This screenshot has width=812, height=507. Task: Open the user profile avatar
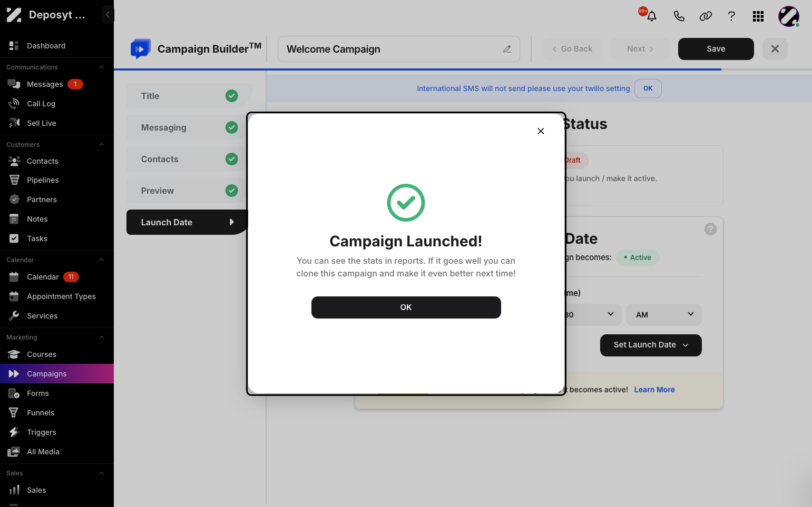(789, 16)
